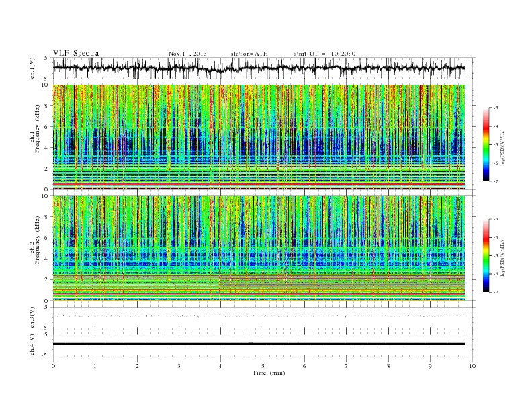Click the "station=ATH" header label

249,54
